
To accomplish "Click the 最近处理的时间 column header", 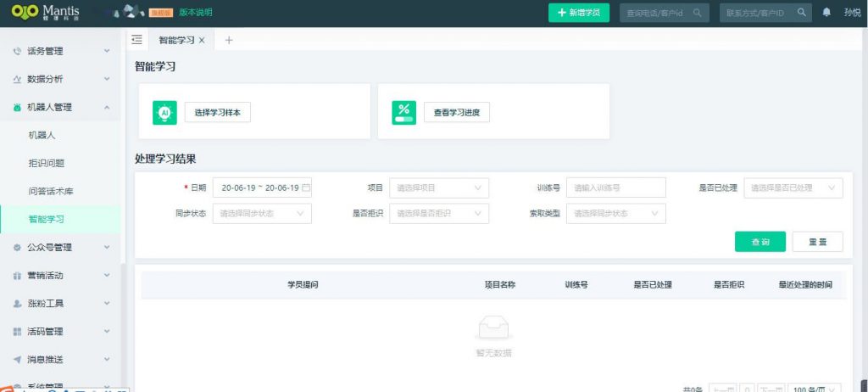I will [x=805, y=285].
